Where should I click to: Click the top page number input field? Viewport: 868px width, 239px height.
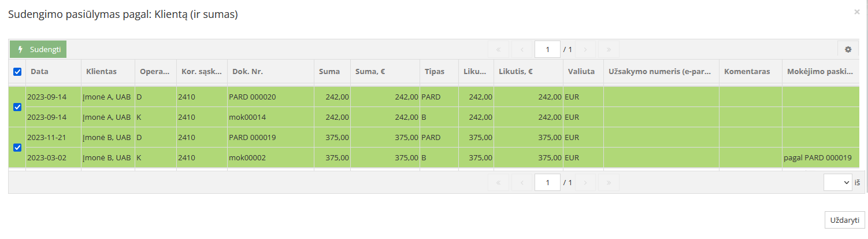[547, 49]
